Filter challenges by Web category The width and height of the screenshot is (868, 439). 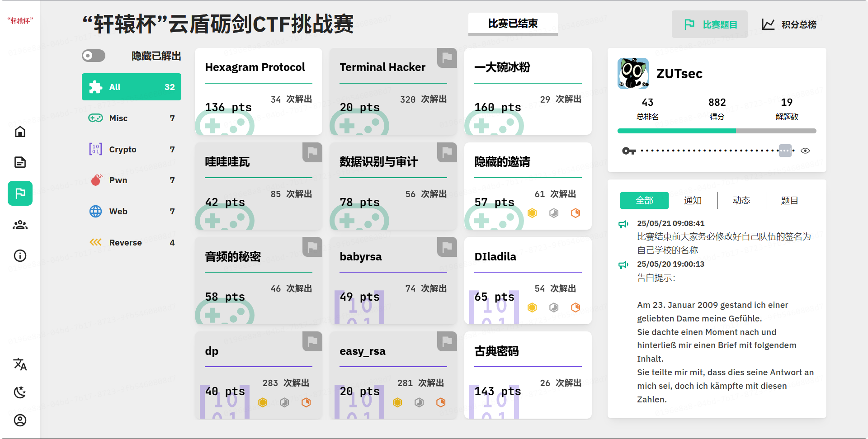(132, 211)
